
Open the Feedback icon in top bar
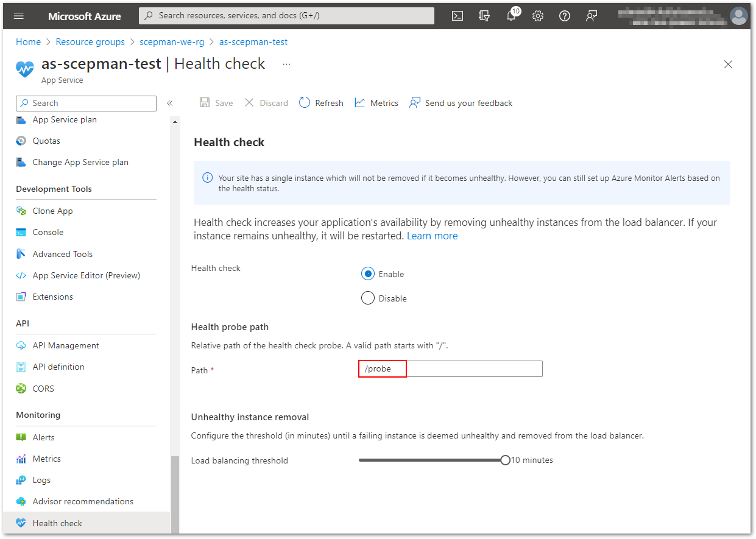[592, 16]
